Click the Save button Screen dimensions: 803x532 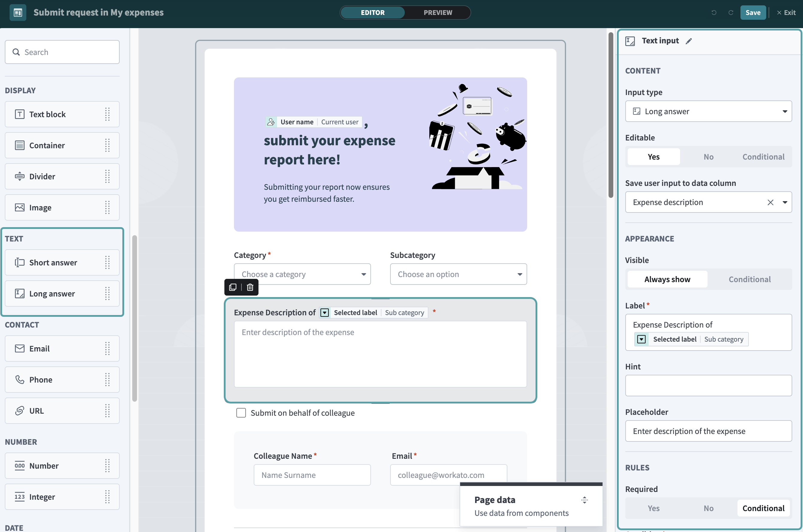(752, 13)
